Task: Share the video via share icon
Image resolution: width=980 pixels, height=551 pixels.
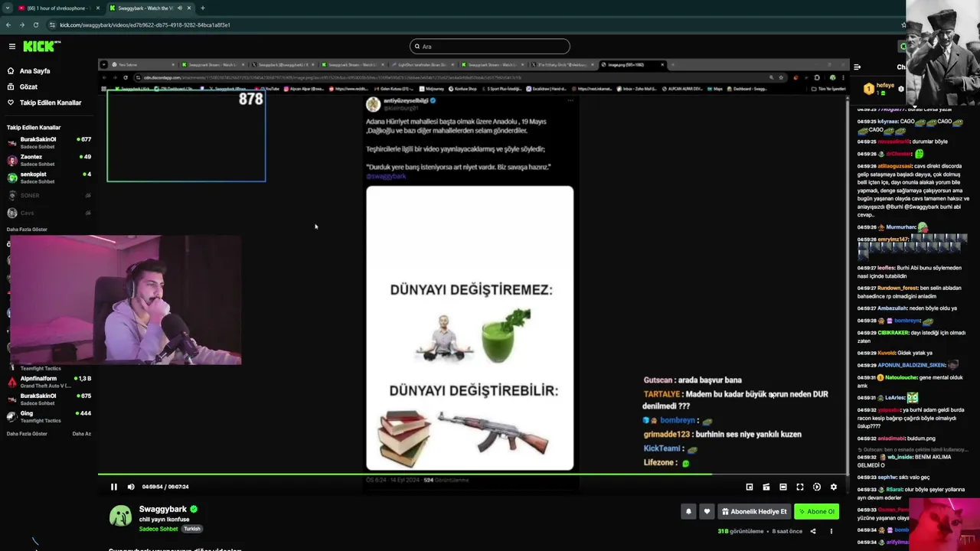Action: point(813,531)
